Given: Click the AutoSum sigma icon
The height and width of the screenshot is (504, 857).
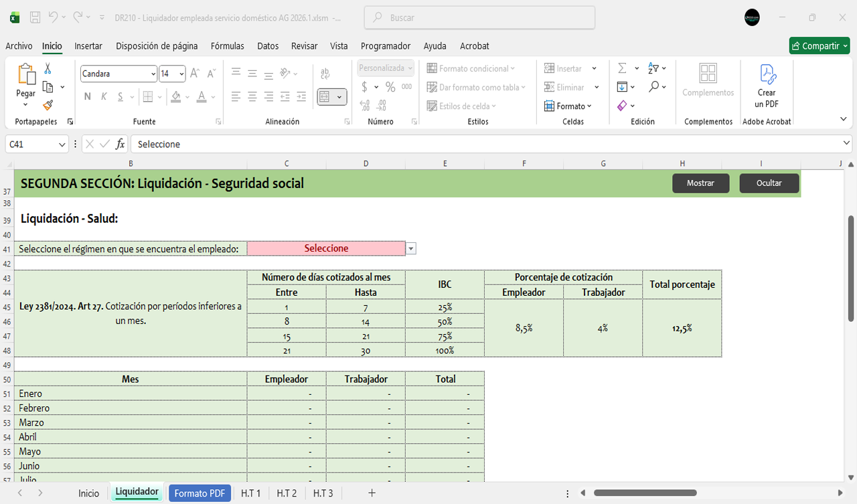Looking at the screenshot, I should pos(622,68).
